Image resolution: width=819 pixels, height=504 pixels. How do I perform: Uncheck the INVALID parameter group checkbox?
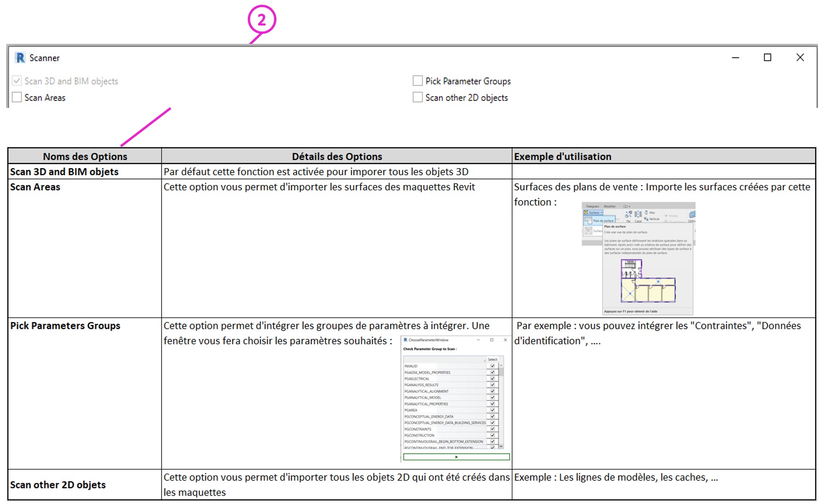point(492,366)
